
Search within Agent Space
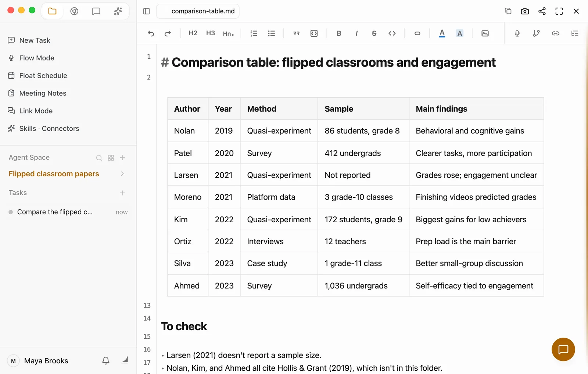click(99, 158)
